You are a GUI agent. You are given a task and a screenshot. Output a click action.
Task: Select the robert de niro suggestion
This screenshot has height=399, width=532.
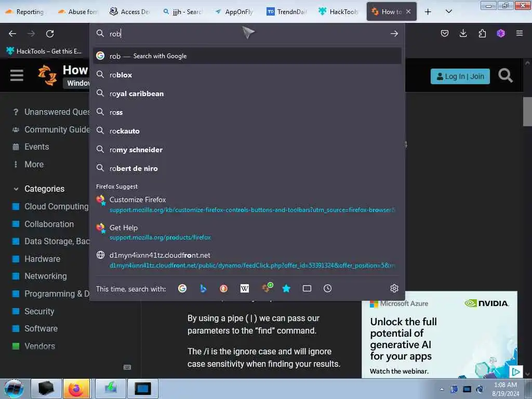click(247, 168)
